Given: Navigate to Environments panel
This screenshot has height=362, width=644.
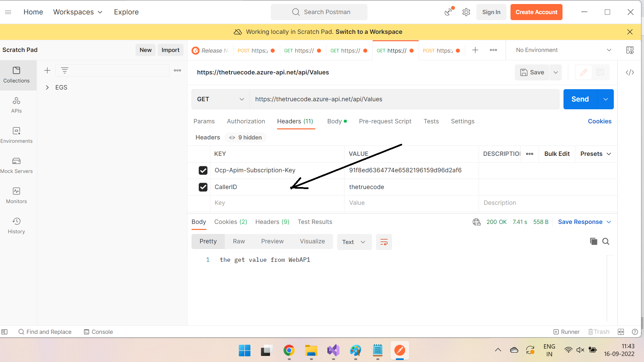Looking at the screenshot, I should pos(16,135).
